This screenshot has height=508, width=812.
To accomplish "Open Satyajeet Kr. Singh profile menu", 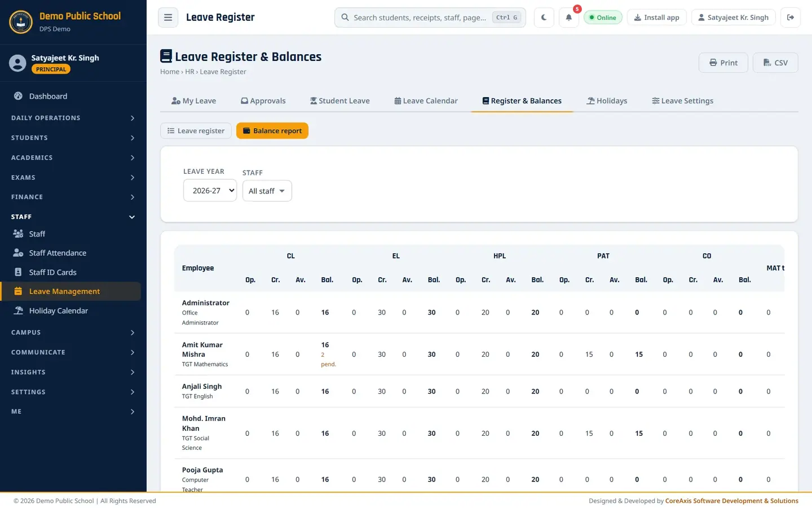I will click(733, 17).
